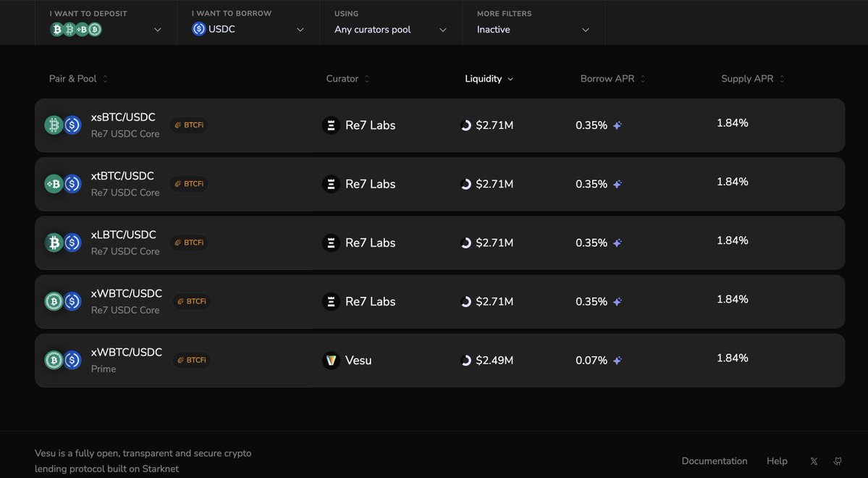Open the Documentation link in footer

point(714,461)
